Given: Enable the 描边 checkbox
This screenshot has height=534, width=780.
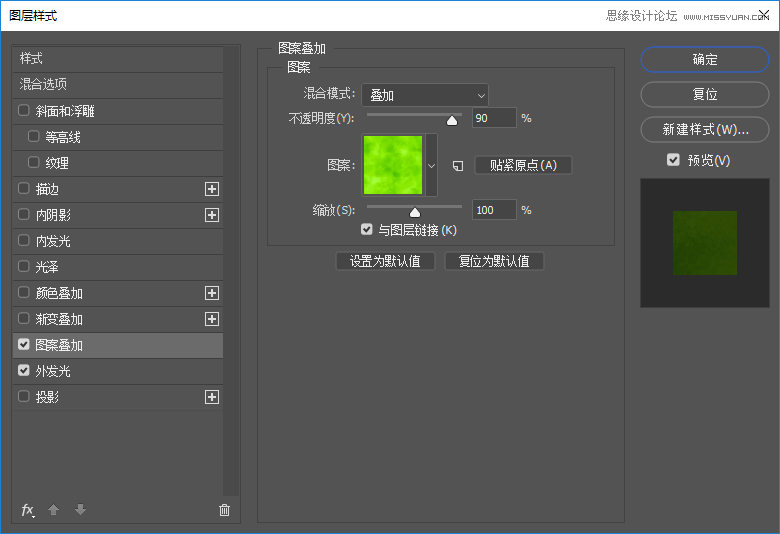Looking at the screenshot, I should coord(23,188).
